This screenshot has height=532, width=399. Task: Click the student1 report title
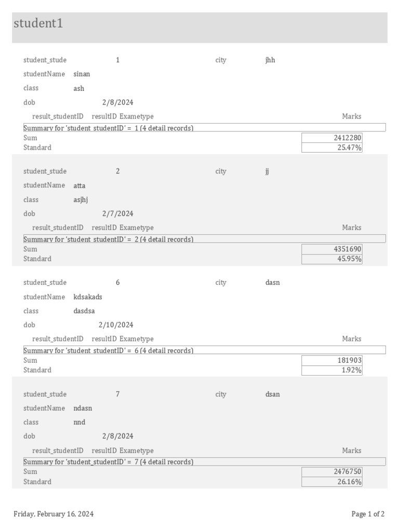click(38, 23)
